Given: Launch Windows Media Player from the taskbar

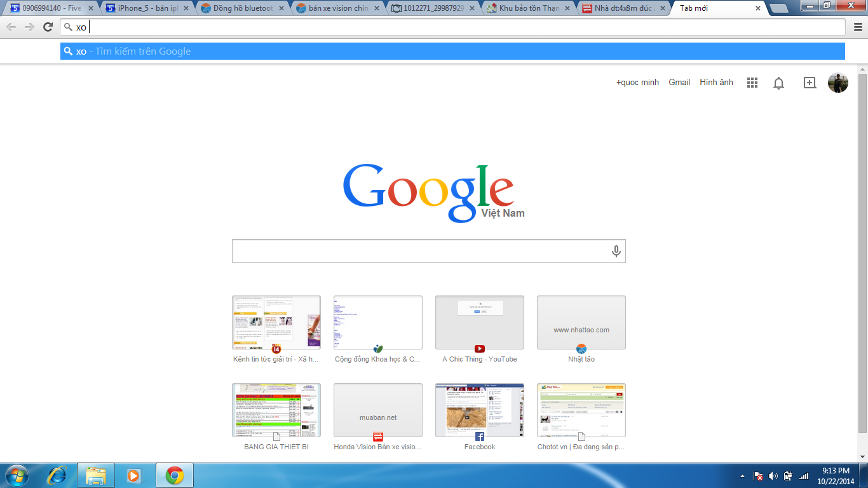Looking at the screenshot, I should (x=134, y=475).
